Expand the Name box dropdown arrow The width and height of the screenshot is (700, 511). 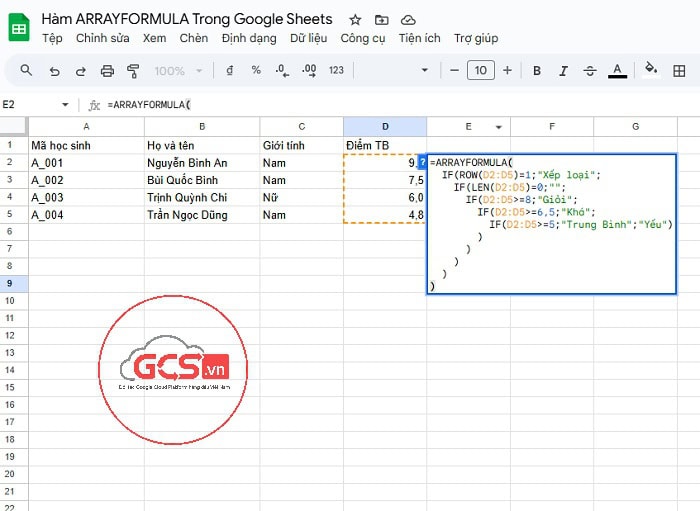pyautogui.click(x=65, y=105)
